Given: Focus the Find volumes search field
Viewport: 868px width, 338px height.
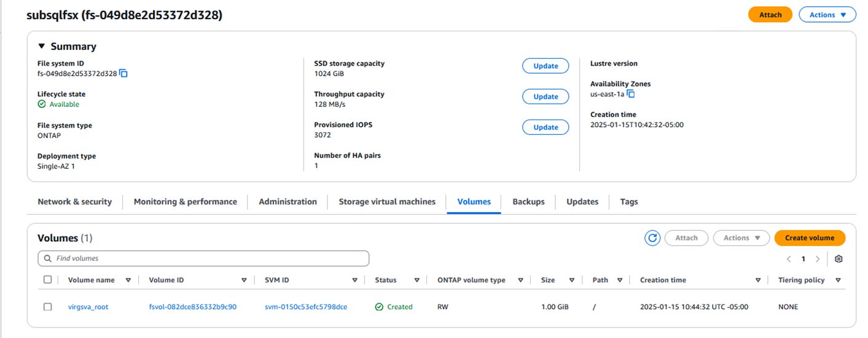Looking at the screenshot, I should point(203,258).
